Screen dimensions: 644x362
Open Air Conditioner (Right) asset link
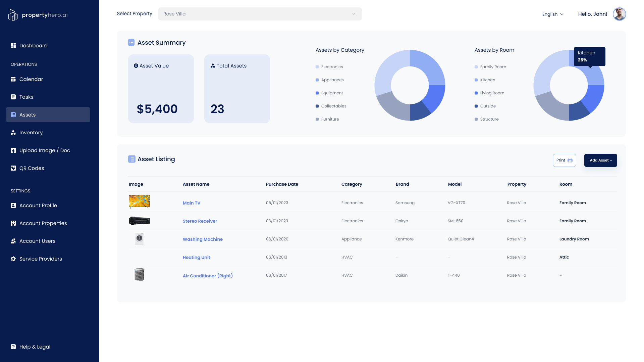tap(208, 276)
